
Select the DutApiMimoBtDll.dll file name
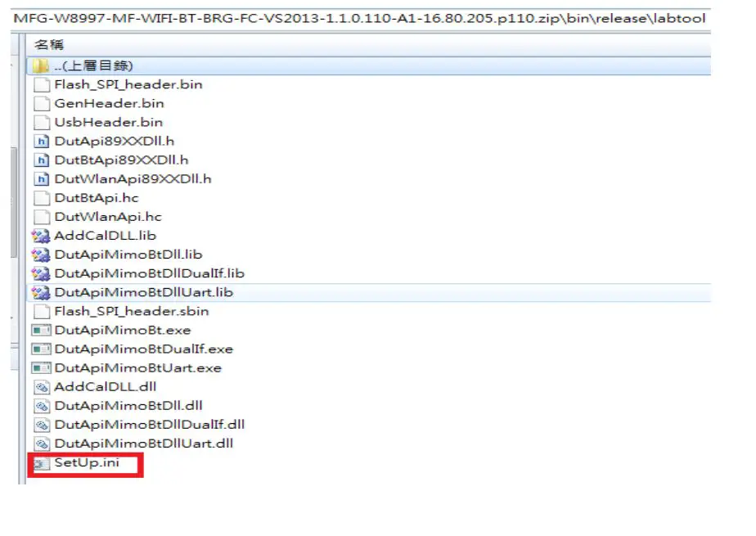tap(128, 406)
